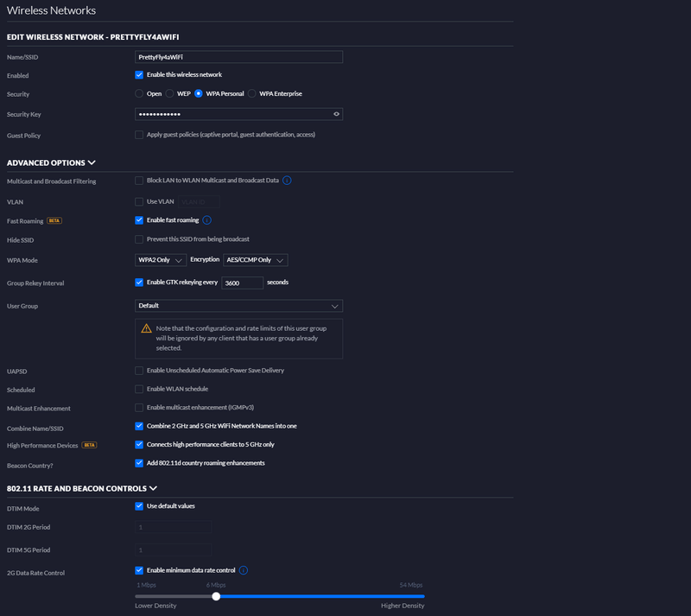Click the 6 Mbps slider mark label
691x616 pixels.
[x=216, y=585]
